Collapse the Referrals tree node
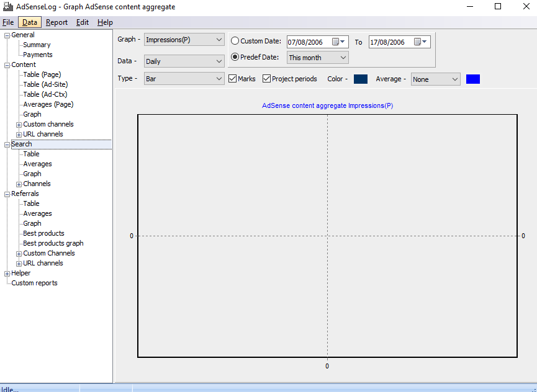Screen dimensions: 537x392 coord(7,194)
